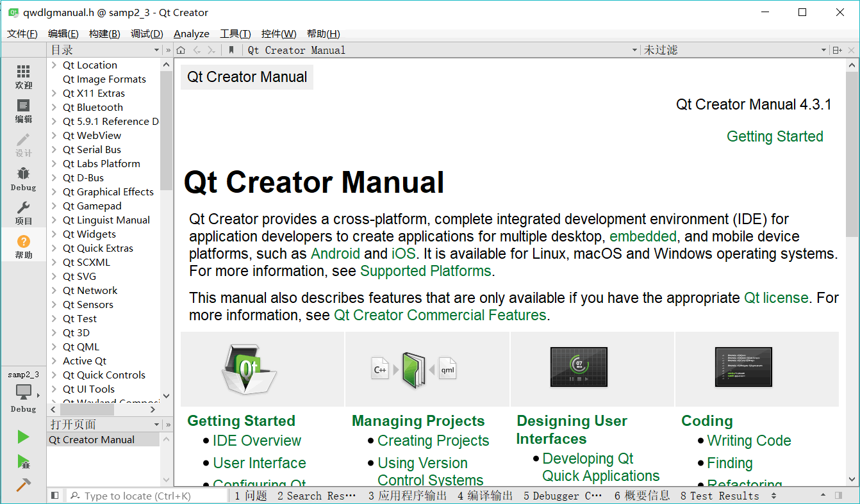Open the Writing Code link
Image resolution: width=860 pixels, height=504 pixels.
pyautogui.click(x=749, y=441)
